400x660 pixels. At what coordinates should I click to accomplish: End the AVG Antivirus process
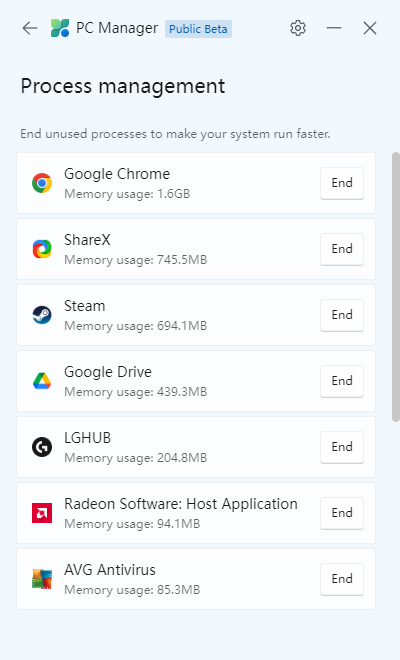(x=342, y=579)
